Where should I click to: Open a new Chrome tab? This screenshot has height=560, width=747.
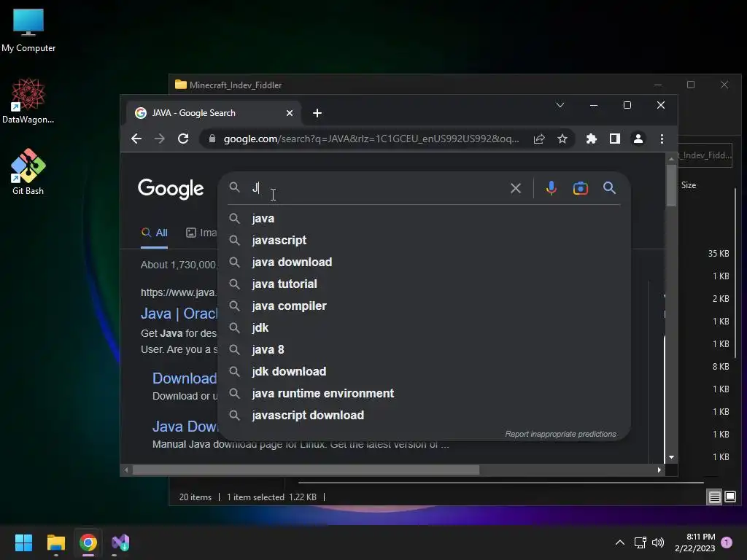click(317, 113)
